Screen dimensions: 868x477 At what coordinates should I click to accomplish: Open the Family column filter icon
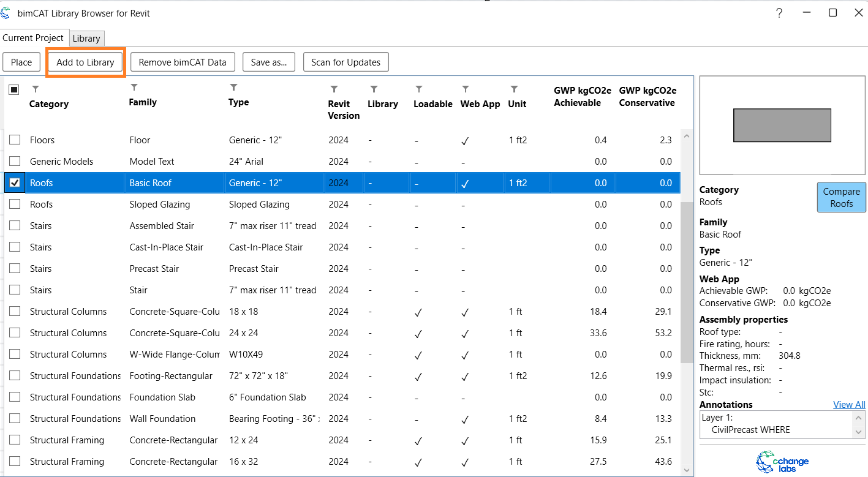pyautogui.click(x=134, y=88)
